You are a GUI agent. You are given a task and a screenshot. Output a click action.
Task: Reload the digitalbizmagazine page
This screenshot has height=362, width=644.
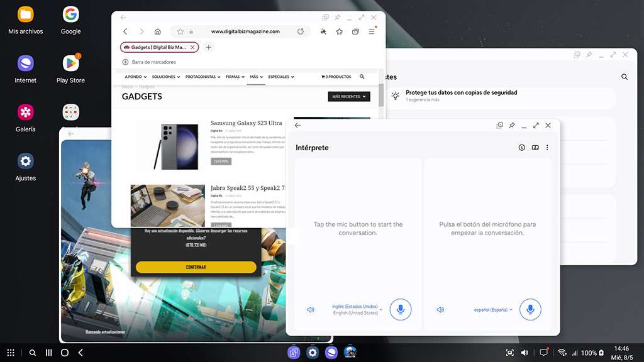pos(301,31)
